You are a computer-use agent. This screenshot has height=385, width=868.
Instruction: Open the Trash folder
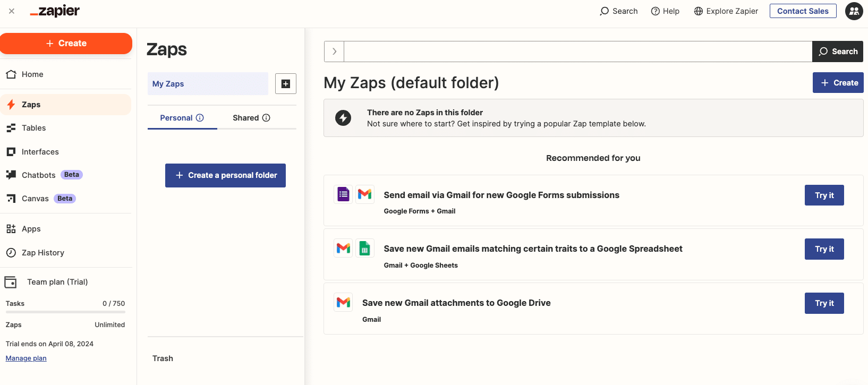click(163, 358)
